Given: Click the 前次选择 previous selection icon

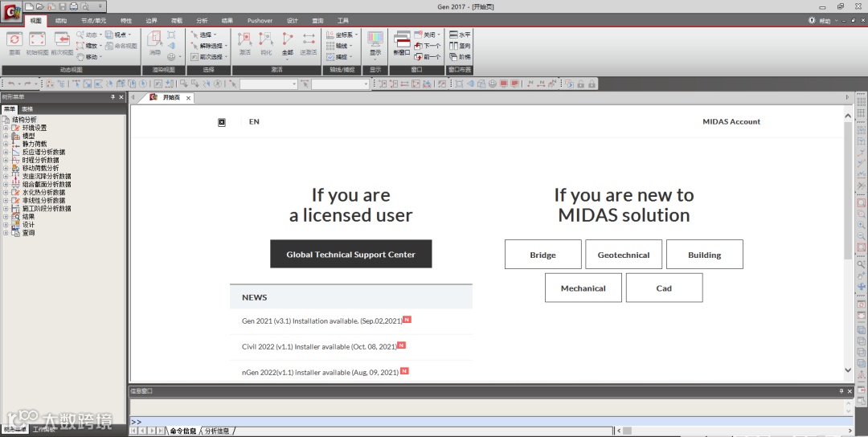Looking at the screenshot, I should pos(207,57).
